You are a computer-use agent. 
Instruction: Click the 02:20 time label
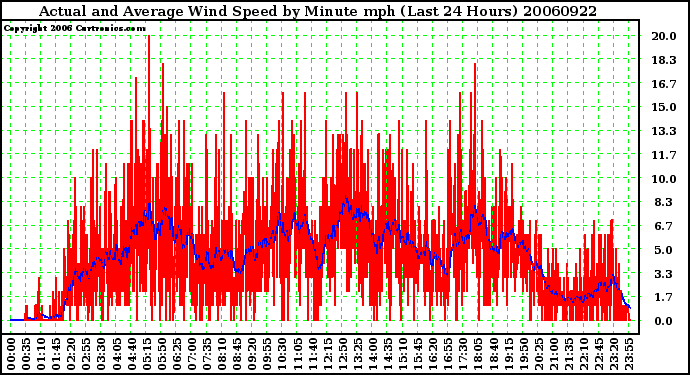click(x=71, y=354)
